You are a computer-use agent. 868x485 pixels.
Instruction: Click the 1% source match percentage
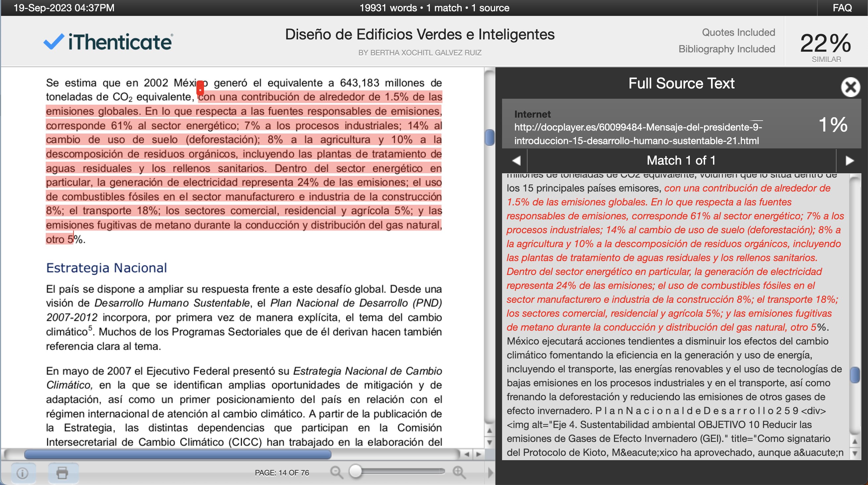pyautogui.click(x=833, y=124)
